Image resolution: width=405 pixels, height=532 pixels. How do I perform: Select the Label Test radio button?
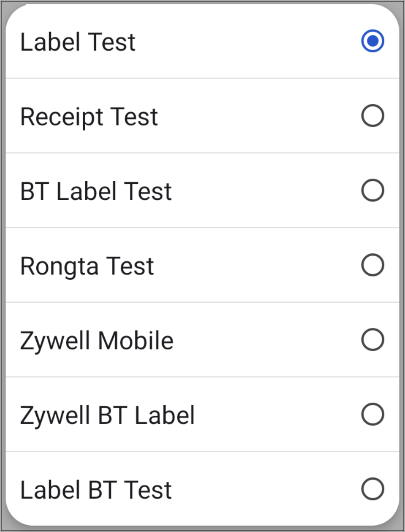373,41
